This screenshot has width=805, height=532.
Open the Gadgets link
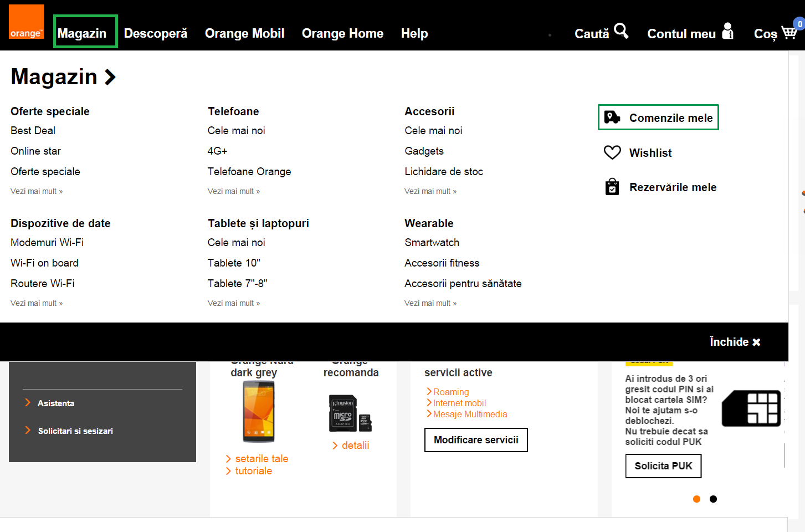424,151
